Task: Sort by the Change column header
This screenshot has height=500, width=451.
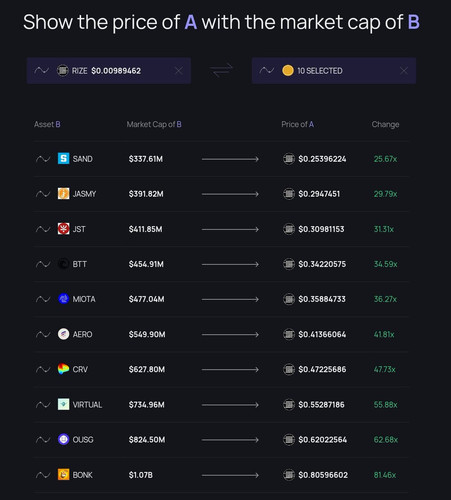Action: (x=385, y=124)
